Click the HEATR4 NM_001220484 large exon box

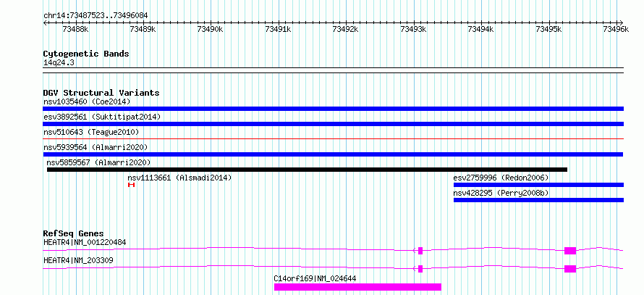click(x=570, y=251)
